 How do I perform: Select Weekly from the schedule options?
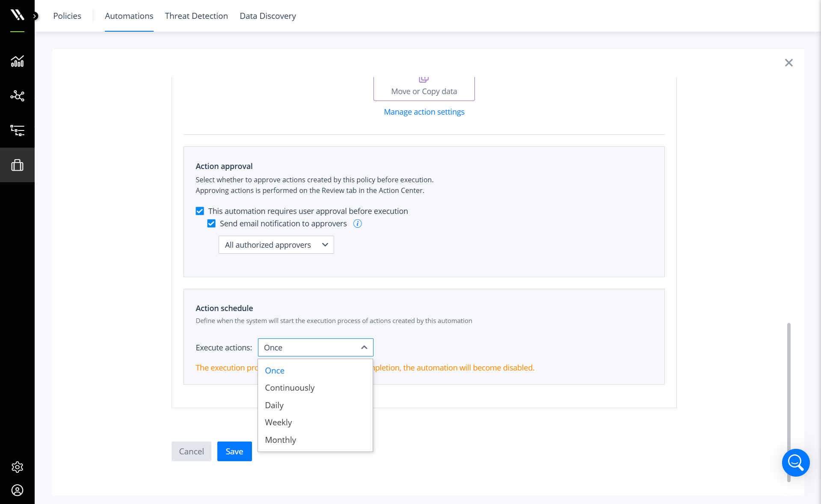[278, 422]
